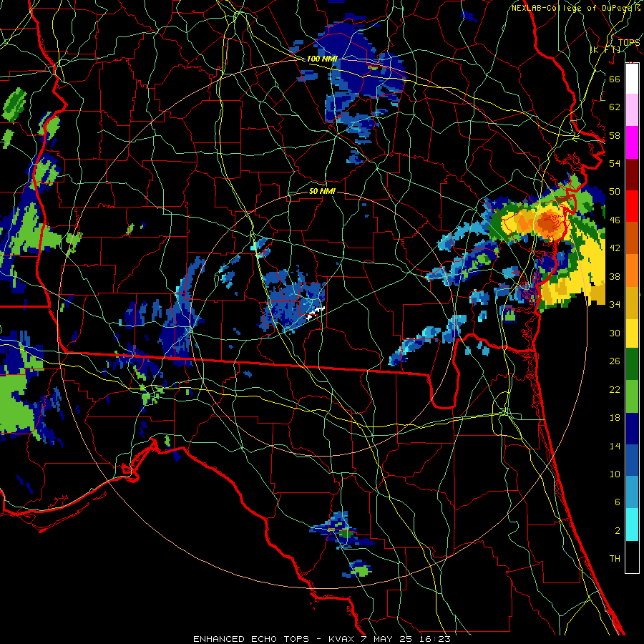Click the legend value 30
The width and height of the screenshot is (644, 644).
click(x=615, y=333)
